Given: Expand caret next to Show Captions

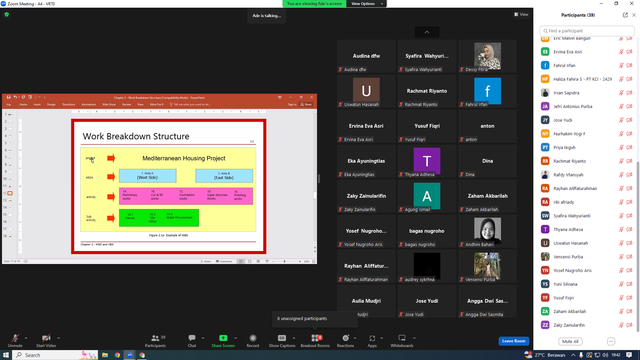Looking at the screenshot, I should (x=293, y=338).
